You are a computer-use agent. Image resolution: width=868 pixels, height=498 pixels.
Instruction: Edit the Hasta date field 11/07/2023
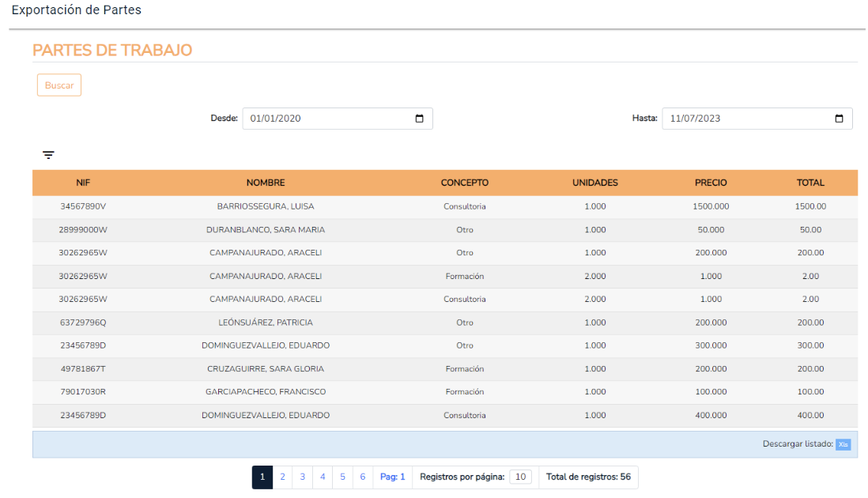pyautogui.click(x=757, y=119)
